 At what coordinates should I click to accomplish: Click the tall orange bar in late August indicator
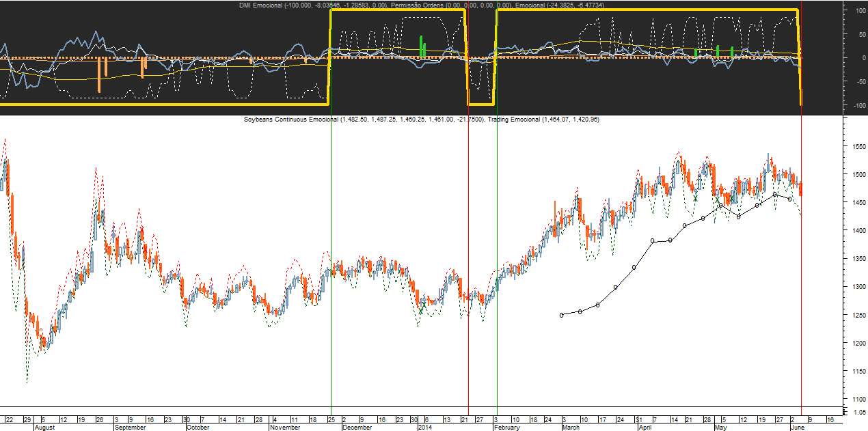click(99, 74)
